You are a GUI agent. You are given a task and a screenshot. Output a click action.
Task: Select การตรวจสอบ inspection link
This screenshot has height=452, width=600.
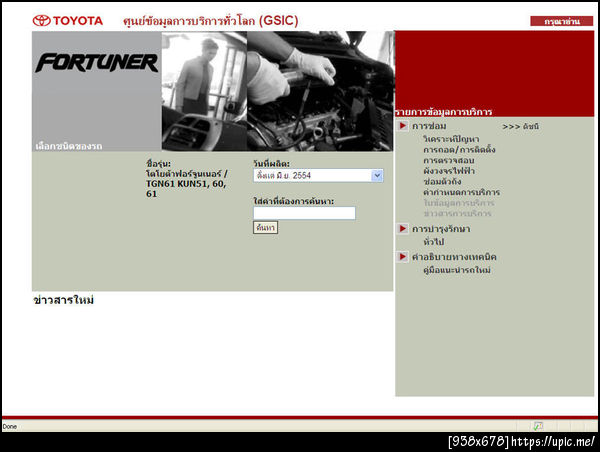click(x=449, y=160)
